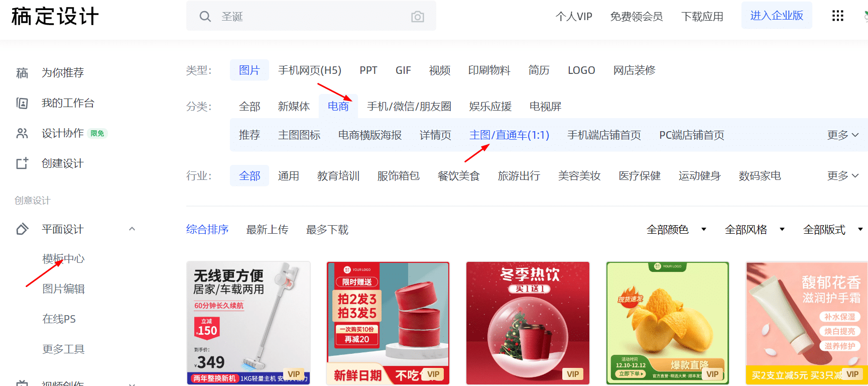Select 简历 type

pos(539,70)
